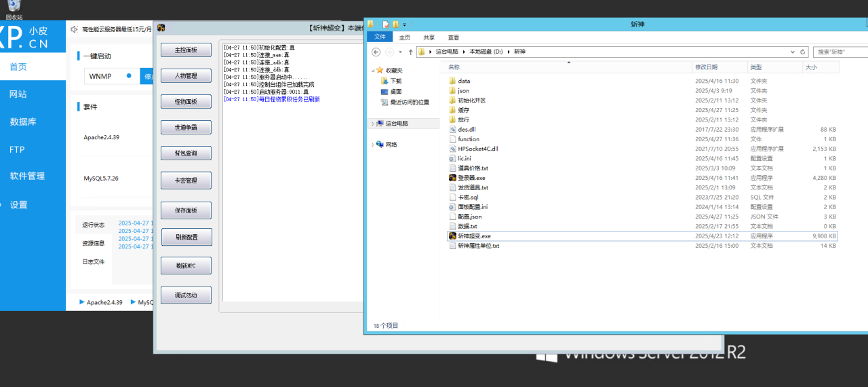
Task: Switch to the 查看 ribbon tab
Action: click(453, 37)
